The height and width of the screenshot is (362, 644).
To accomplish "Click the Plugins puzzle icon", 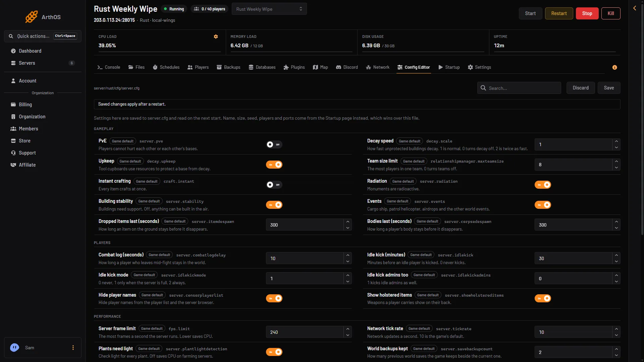I will tap(286, 67).
